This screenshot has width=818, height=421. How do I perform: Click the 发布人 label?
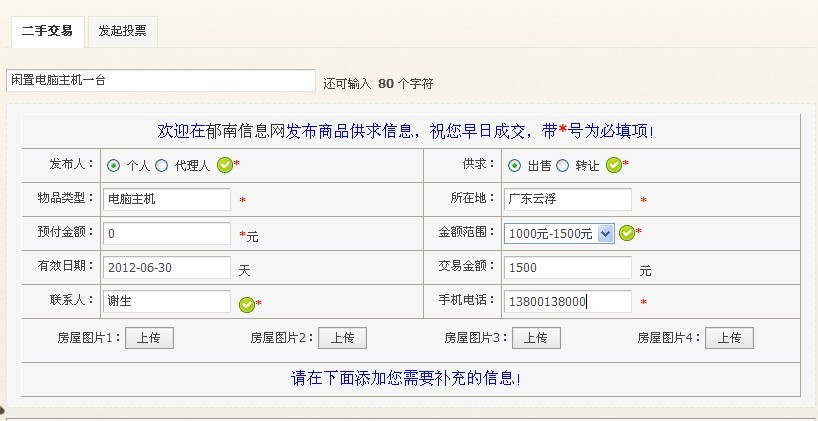[x=72, y=164]
